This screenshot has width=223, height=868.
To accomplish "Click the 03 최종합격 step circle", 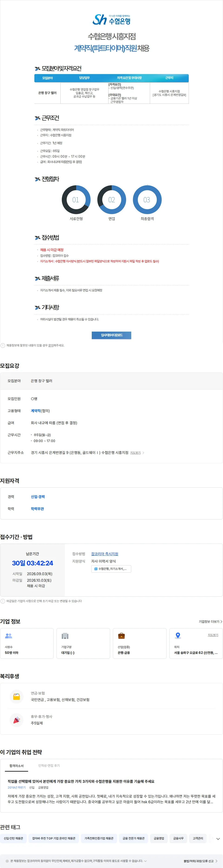I will pos(147,199).
